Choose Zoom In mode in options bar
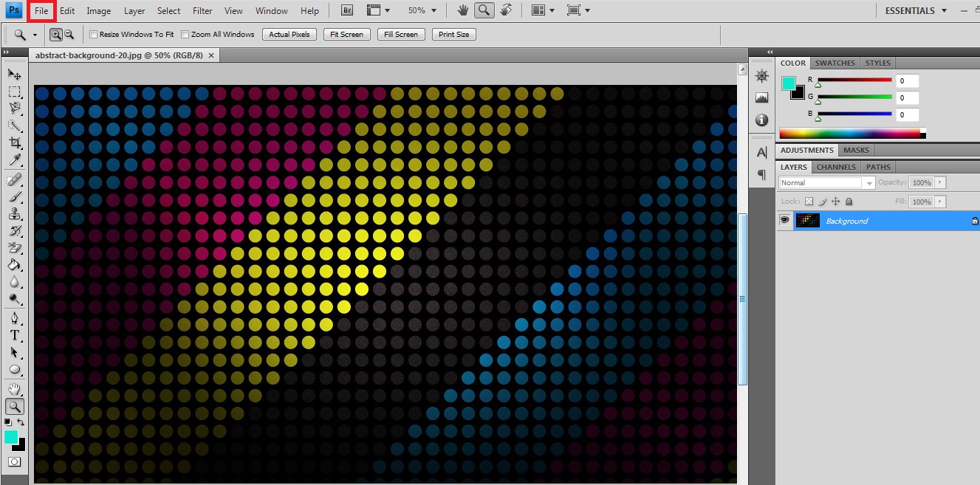The image size is (980, 485). [x=56, y=34]
